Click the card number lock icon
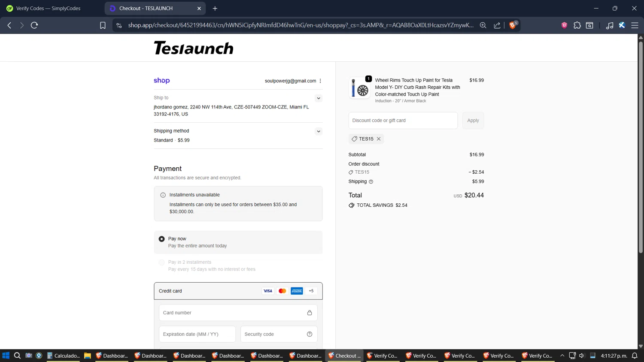 pyautogui.click(x=310, y=313)
